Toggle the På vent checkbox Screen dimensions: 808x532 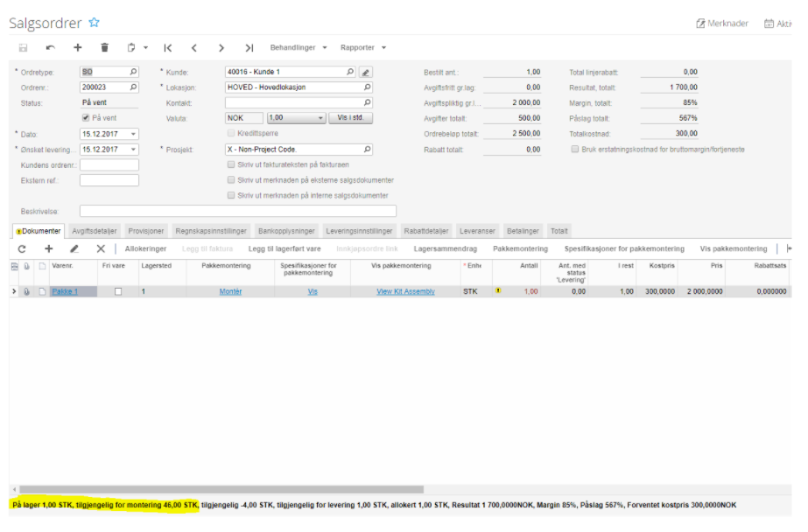pyautogui.click(x=86, y=118)
